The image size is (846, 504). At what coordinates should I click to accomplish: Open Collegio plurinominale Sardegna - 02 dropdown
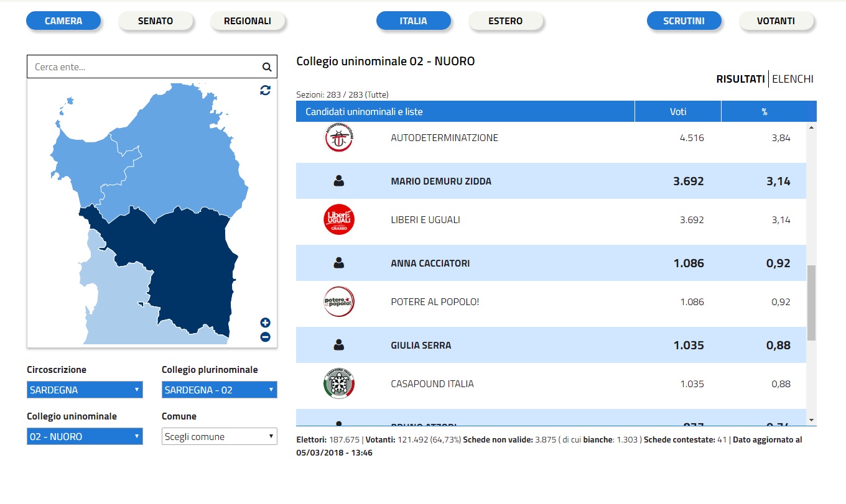(x=219, y=390)
